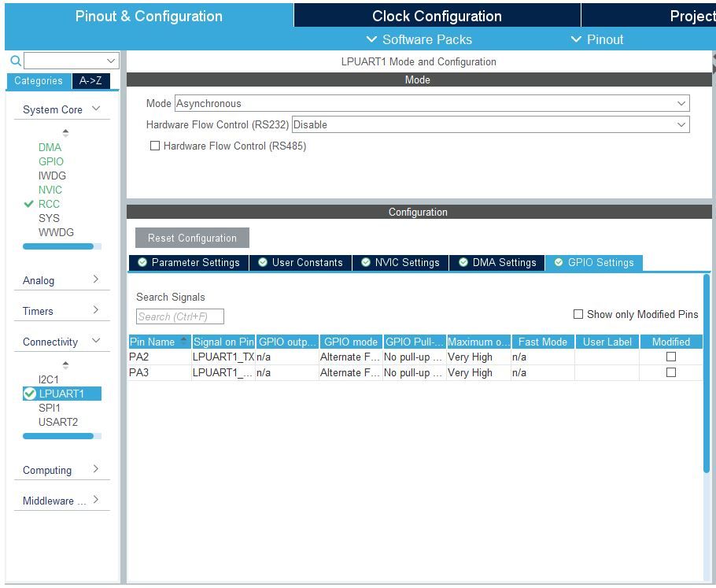Screen dimensions: 716x588
Task: Select RCC peripheral
Action: pyautogui.click(x=49, y=204)
